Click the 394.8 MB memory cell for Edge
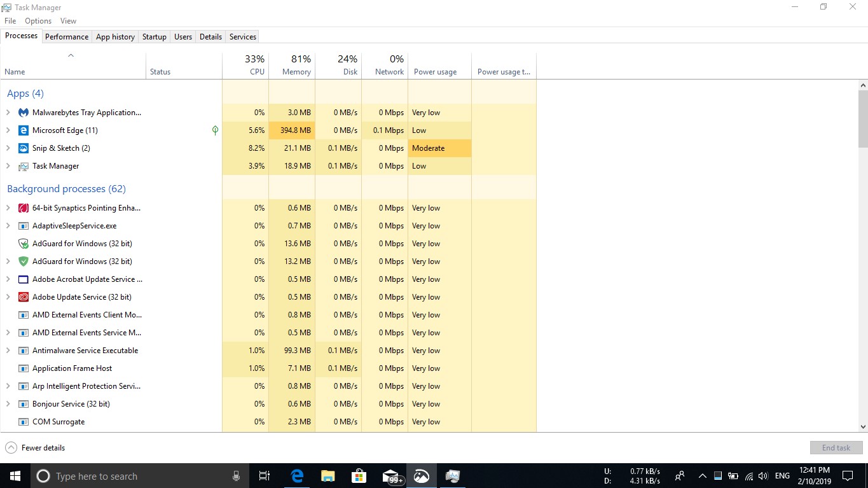Image resolution: width=868 pixels, height=488 pixels. (x=292, y=130)
